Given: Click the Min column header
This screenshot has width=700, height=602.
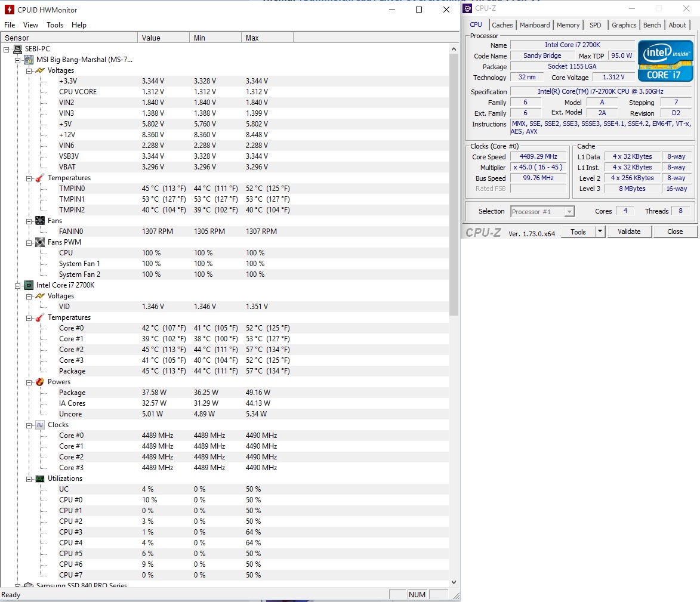Looking at the screenshot, I should click(x=215, y=38).
